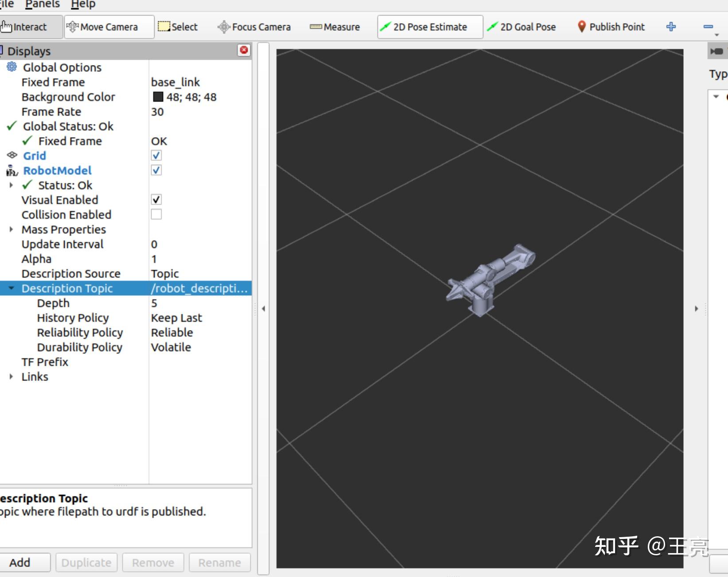Viewport: 728px width, 577px height.
Task: Click the blue plus add-tool icon
Action: coord(671,27)
